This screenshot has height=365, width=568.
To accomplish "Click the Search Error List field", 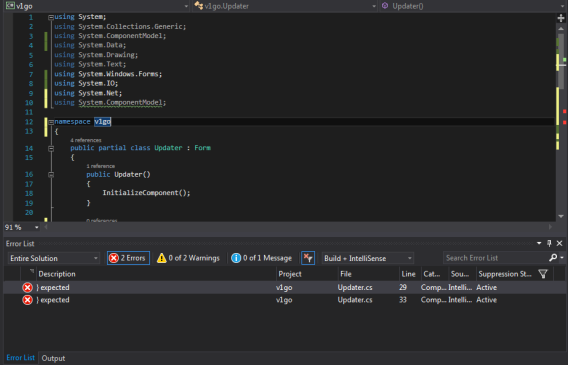I will tap(496, 258).
